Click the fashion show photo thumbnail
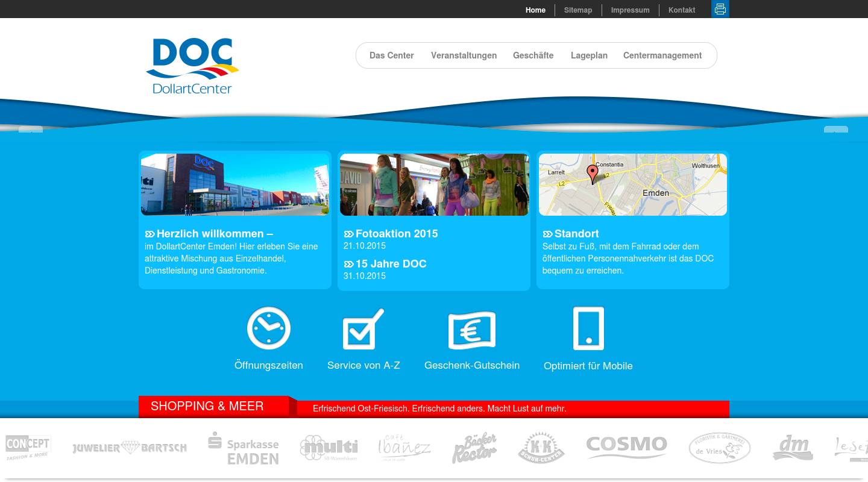 pyautogui.click(x=434, y=184)
